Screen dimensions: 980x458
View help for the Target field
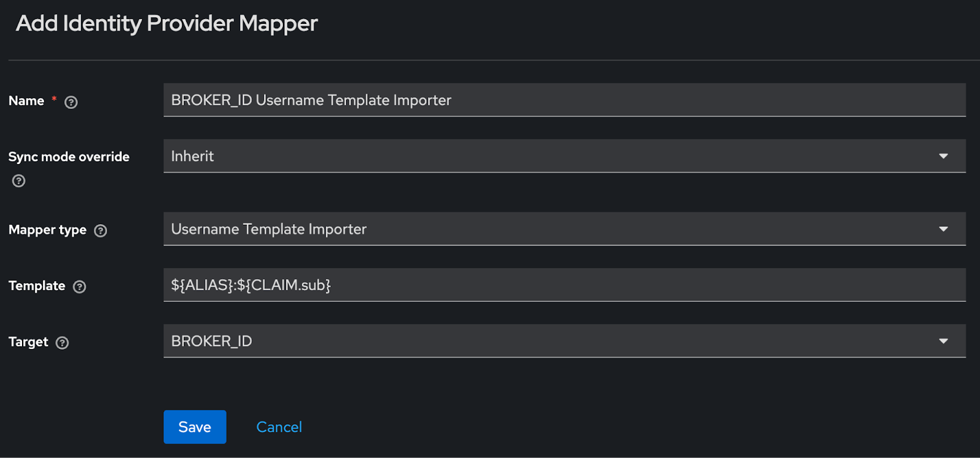point(62,343)
